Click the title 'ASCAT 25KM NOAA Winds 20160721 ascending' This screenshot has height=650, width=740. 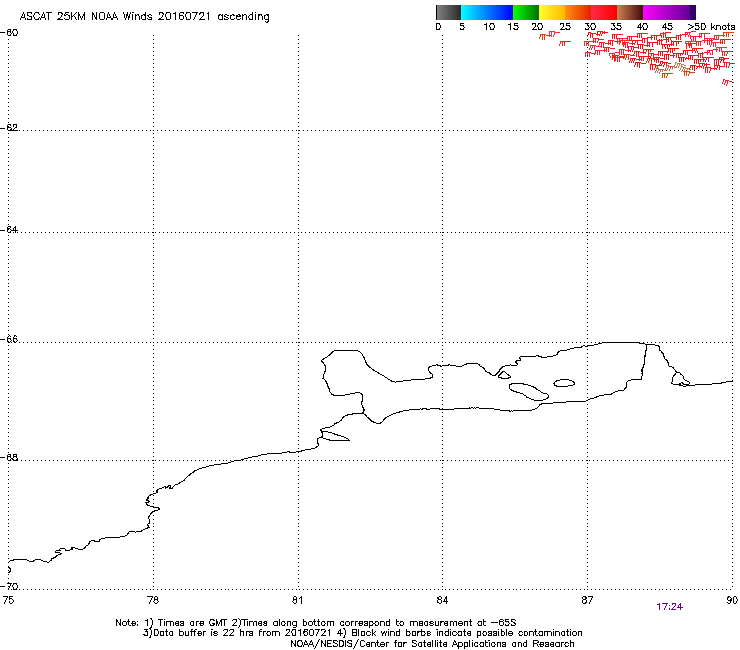(x=144, y=17)
